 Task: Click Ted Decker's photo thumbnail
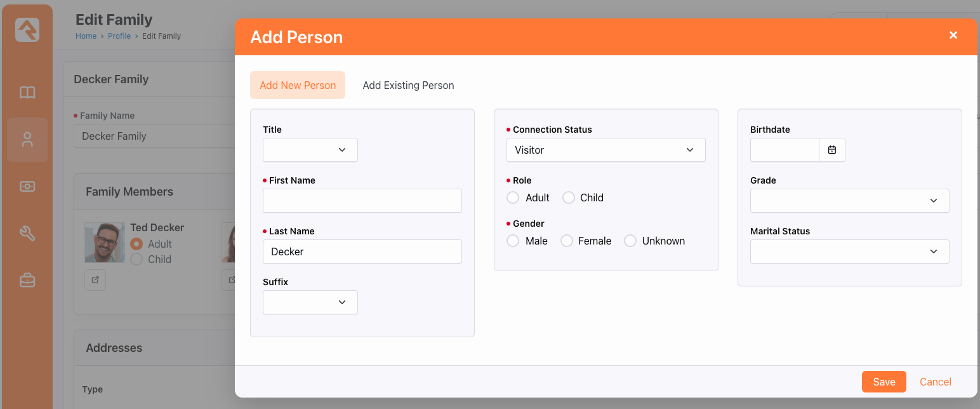(105, 243)
